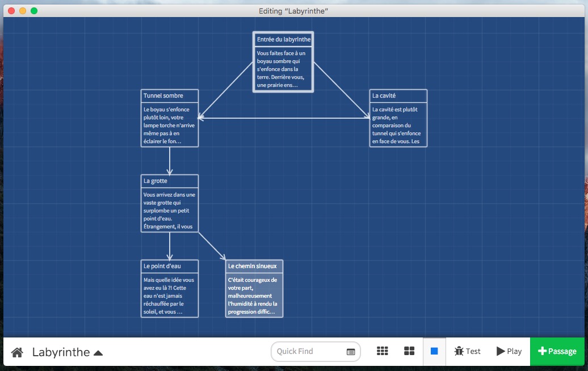The width and height of the screenshot is (588, 371).
Task: Minimize the window using the yellow button
Action: click(23, 11)
